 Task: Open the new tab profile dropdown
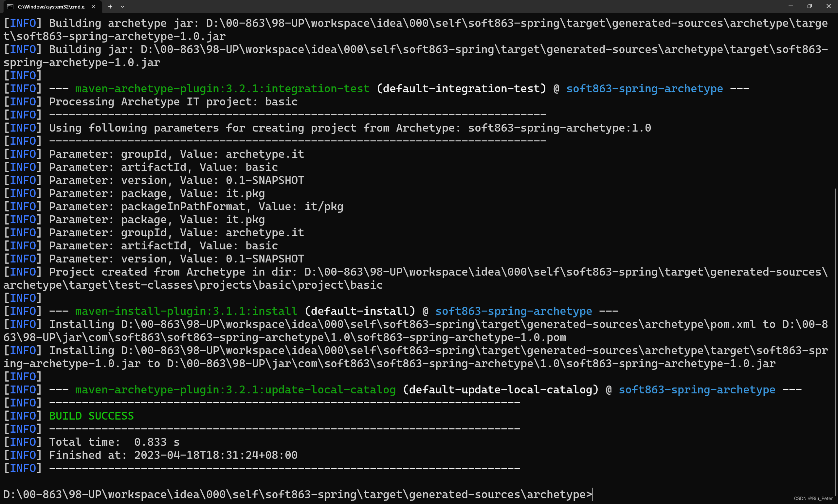click(123, 7)
